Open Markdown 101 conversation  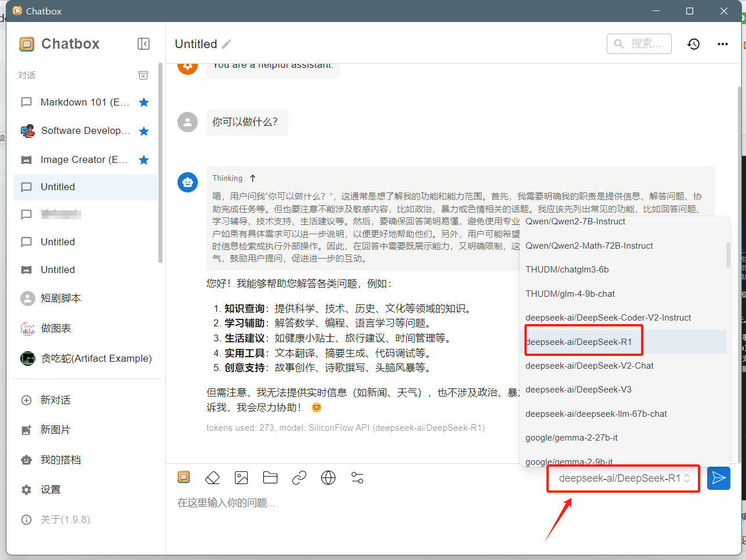pyautogui.click(x=85, y=103)
